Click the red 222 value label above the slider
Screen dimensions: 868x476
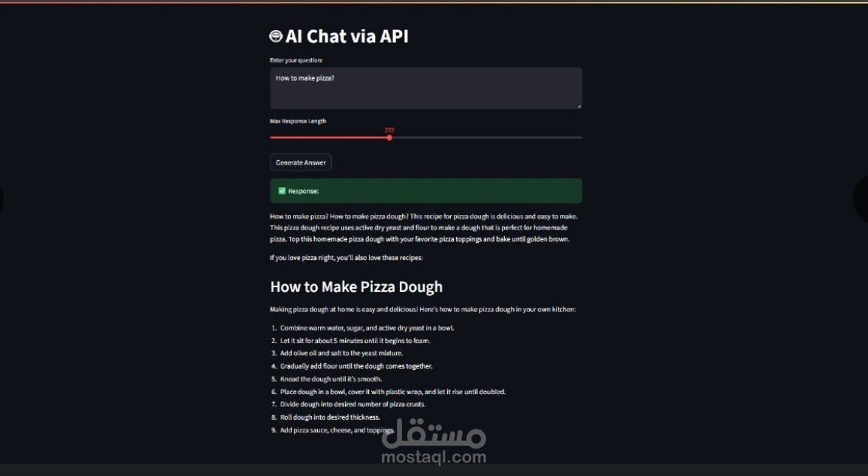[389, 129]
